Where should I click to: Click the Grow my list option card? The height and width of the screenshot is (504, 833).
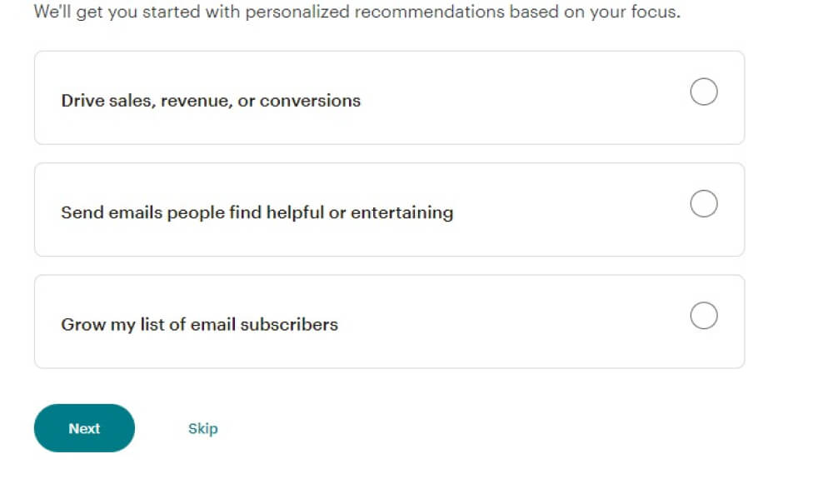(388, 321)
